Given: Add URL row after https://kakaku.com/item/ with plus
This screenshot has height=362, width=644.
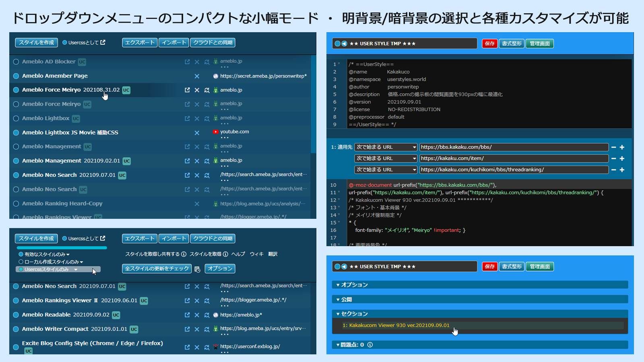Looking at the screenshot, I should [622, 158].
